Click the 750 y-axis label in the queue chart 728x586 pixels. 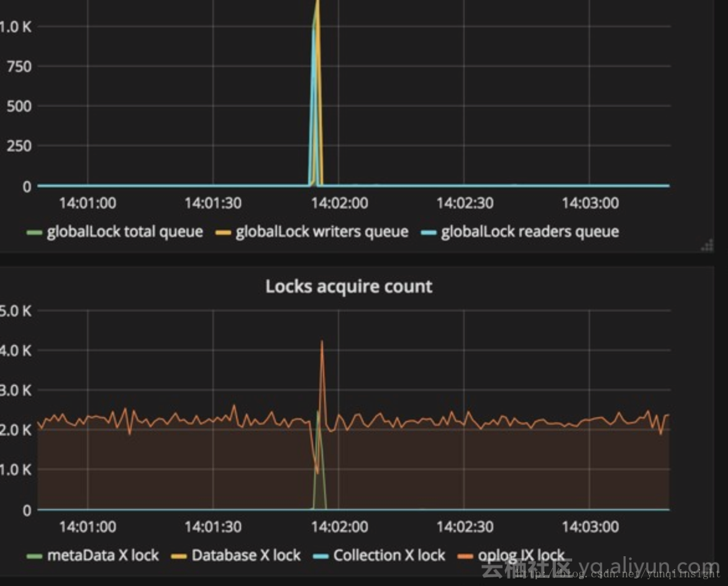click(x=19, y=66)
